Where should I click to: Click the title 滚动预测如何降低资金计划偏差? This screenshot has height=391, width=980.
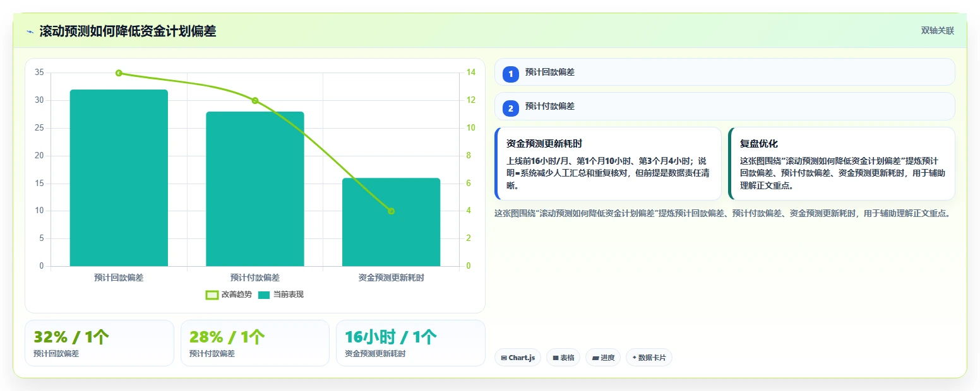point(128,32)
